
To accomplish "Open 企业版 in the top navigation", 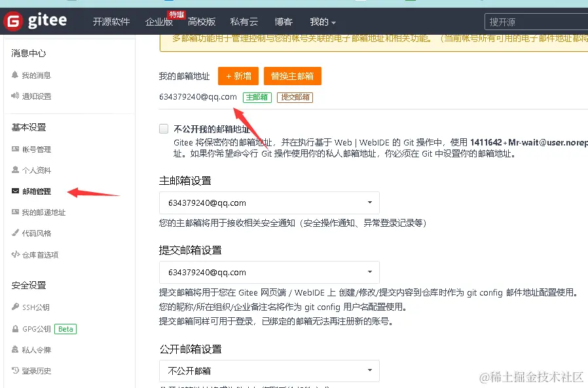I will (159, 22).
